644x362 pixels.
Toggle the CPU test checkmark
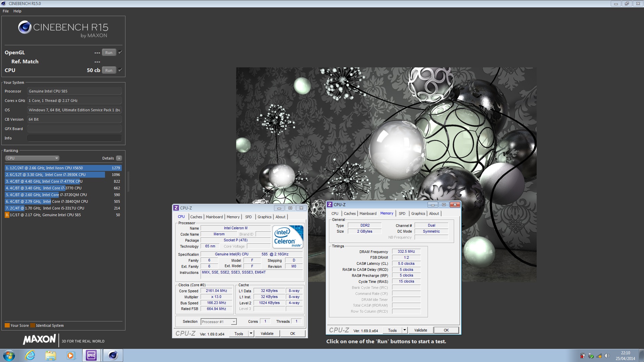tap(120, 70)
